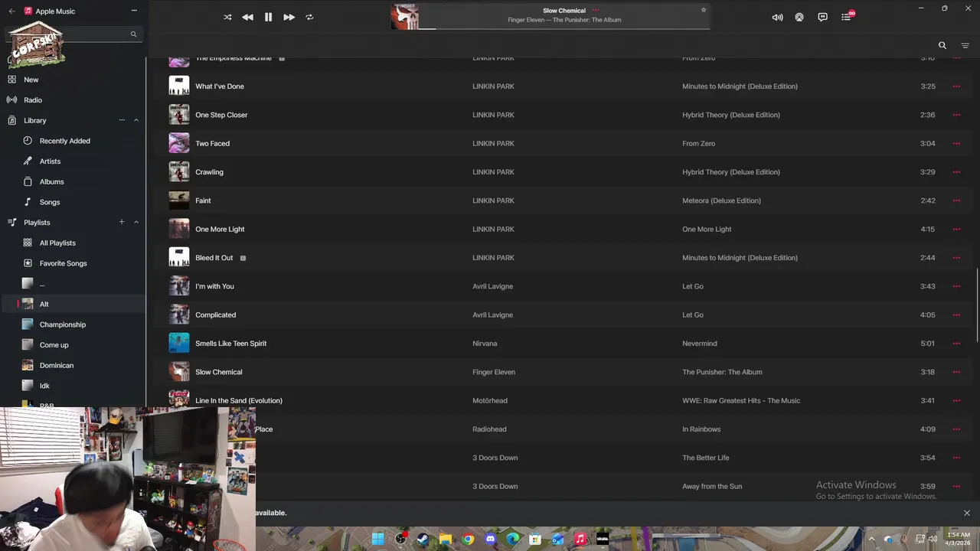Open the Idk playlist
Screen dimensions: 980x551
[44, 386]
